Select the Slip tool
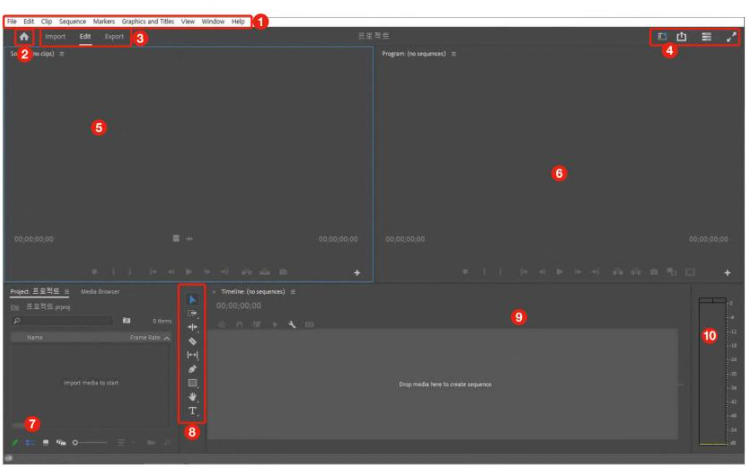This screenshot has height=467, width=756. (192, 355)
